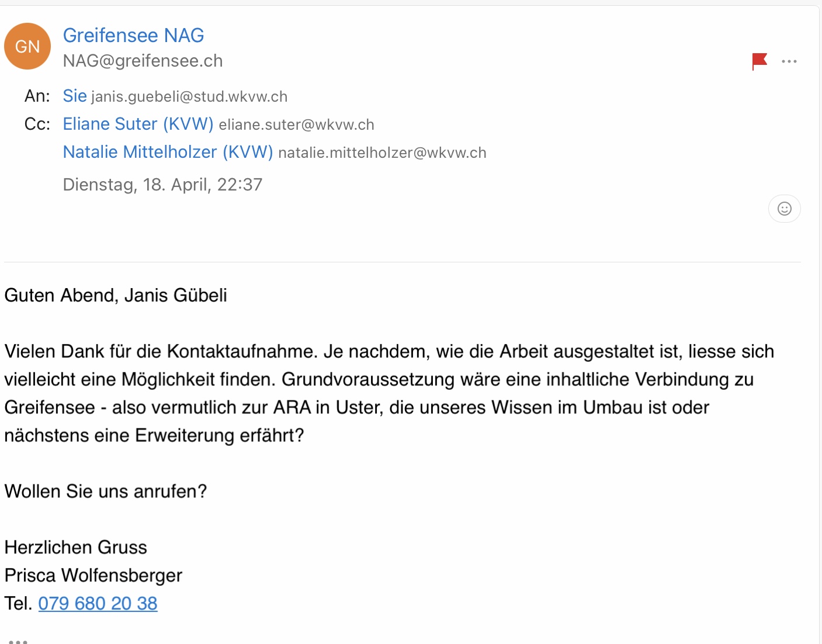Click the 'Herzlichen Gruss' closing line
The width and height of the screenshot is (822, 644).
(76, 547)
